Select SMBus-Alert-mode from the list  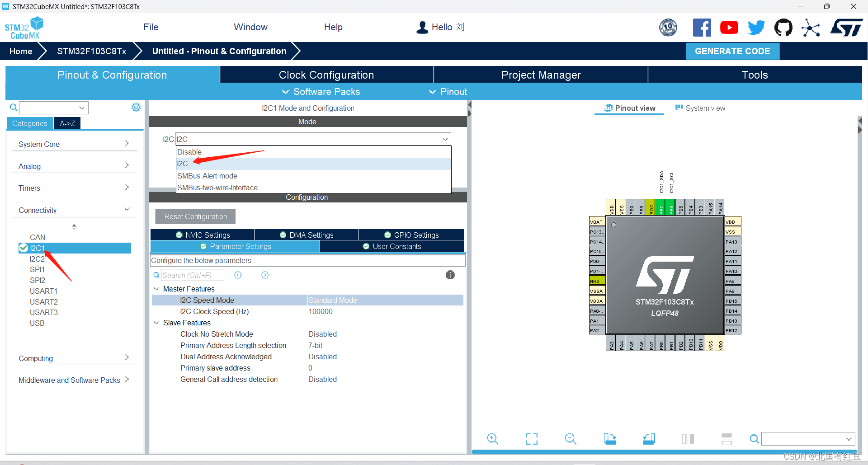207,176
